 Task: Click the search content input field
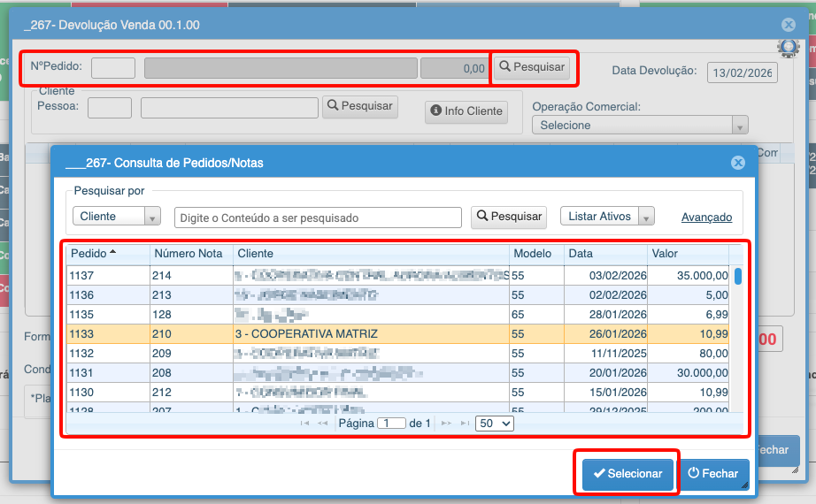[x=318, y=218]
